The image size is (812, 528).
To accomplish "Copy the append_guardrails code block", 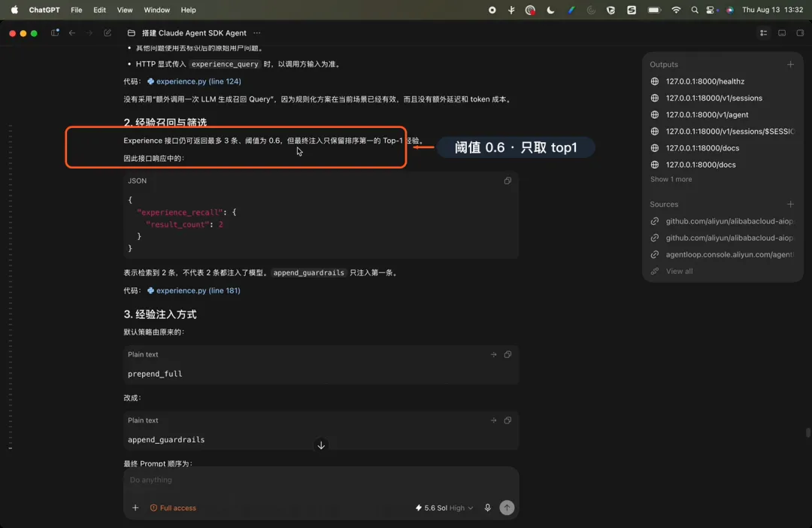I will tap(507, 420).
